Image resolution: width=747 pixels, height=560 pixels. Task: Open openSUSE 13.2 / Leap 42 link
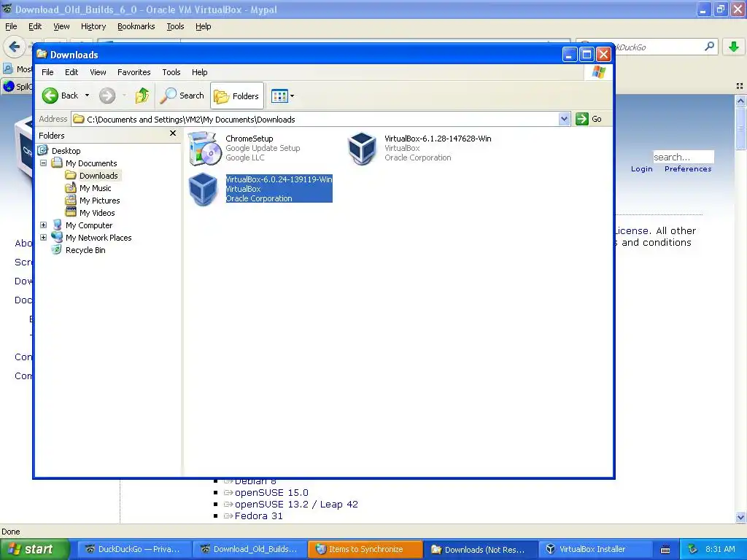296,505
